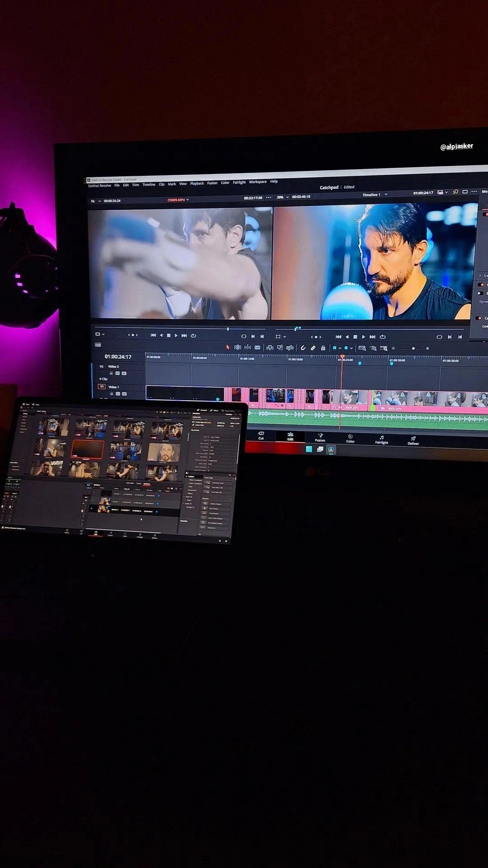This screenshot has height=868, width=488.
Task: Switch to the Color page tab
Action: (350, 438)
